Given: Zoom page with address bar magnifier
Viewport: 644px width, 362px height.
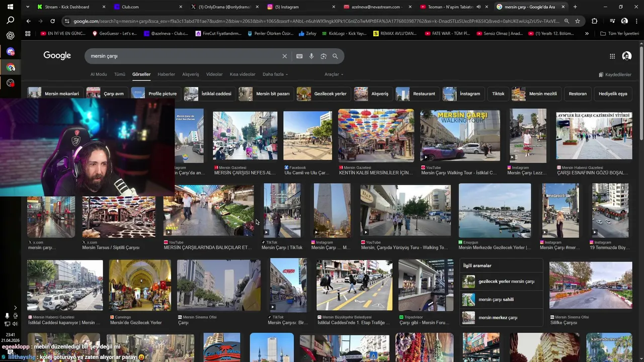Looking at the screenshot, I should [x=567, y=21].
